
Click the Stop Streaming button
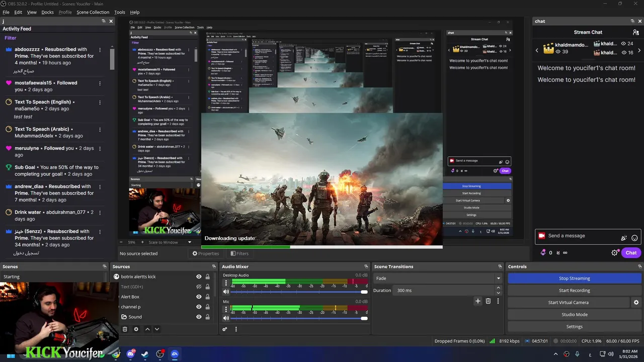click(x=574, y=279)
